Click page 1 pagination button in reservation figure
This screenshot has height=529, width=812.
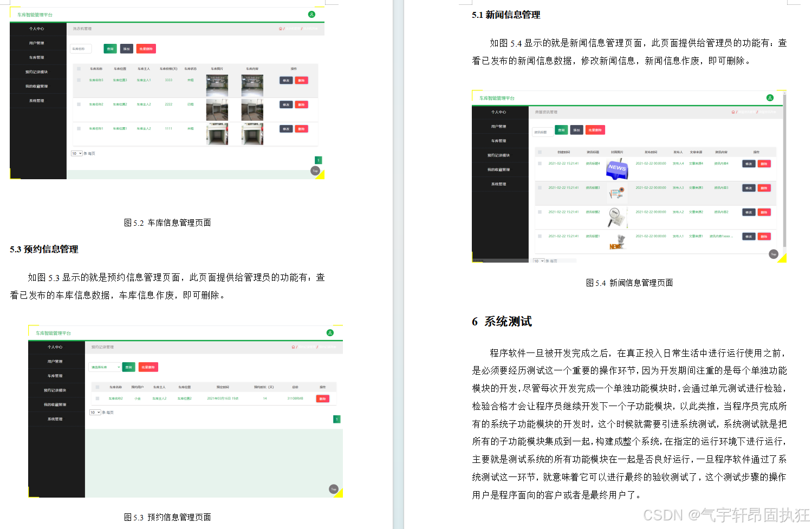[337, 419]
